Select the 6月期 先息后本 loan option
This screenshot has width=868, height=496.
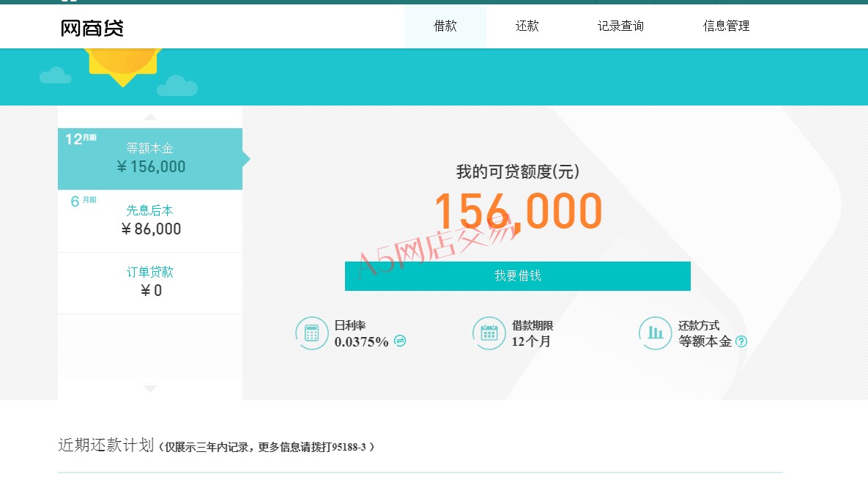coord(150,221)
